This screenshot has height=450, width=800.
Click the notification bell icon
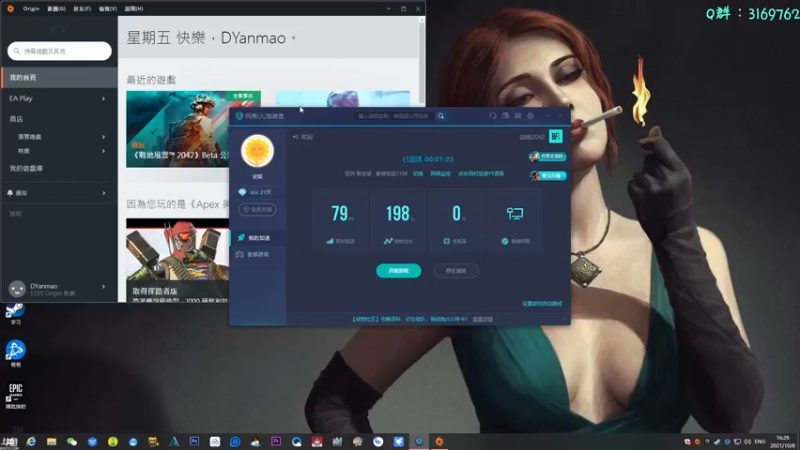[10, 193]
